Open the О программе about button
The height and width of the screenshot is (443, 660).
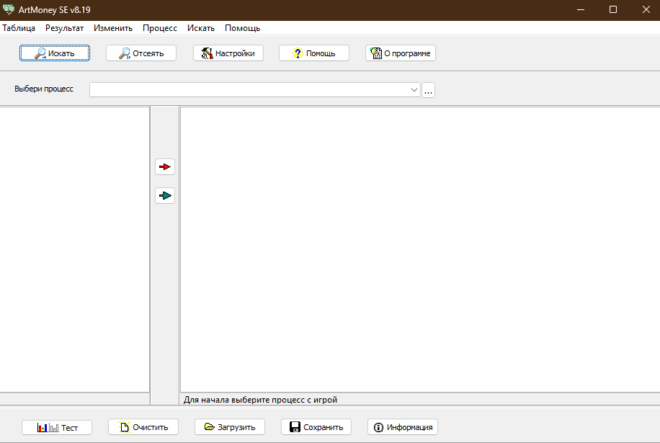400,53
